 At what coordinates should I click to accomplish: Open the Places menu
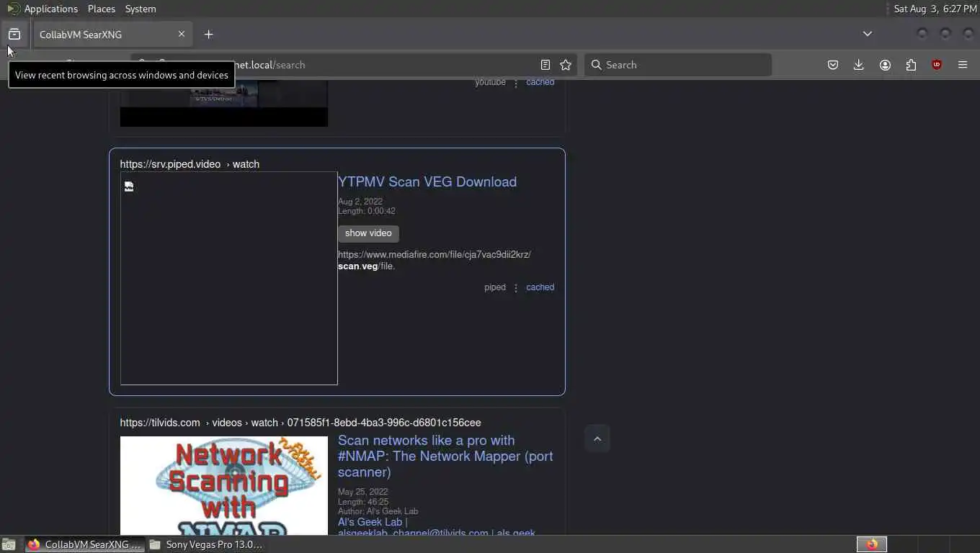[102, 9]
